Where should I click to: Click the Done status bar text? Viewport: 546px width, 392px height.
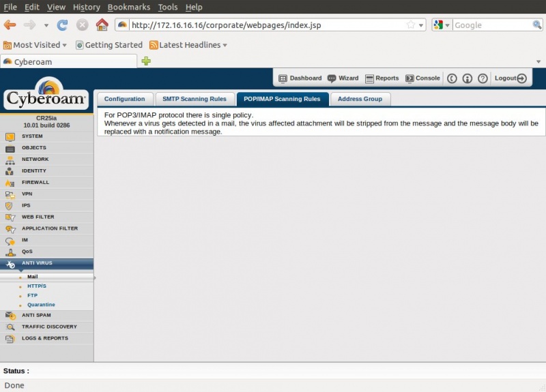point(14,385)
